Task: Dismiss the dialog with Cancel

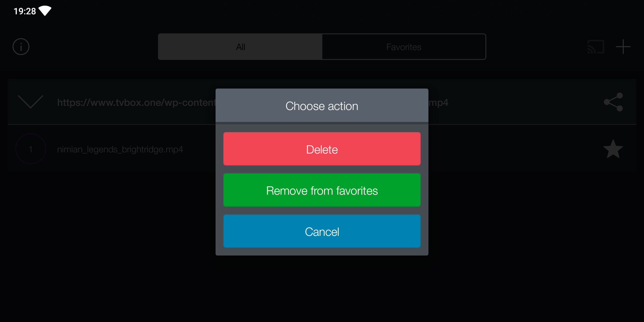Action: (x=322, y=231)
